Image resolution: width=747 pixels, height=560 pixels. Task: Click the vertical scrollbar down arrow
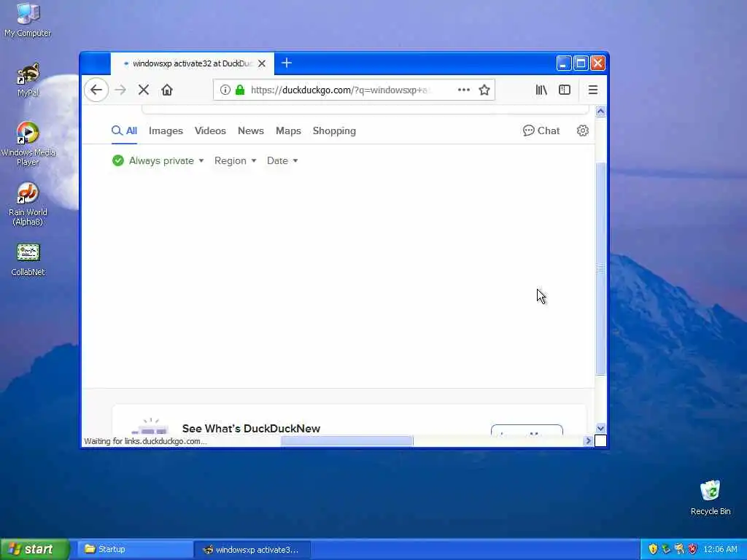point(600,428)
